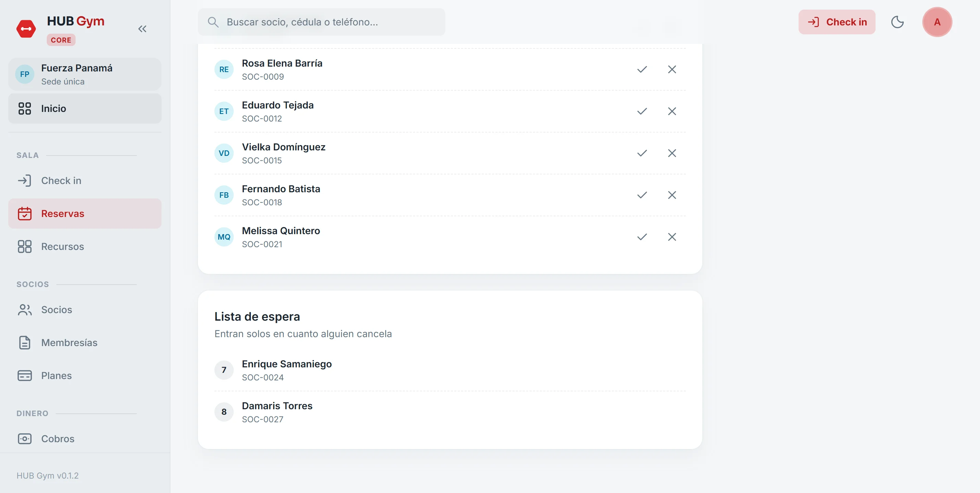Click the HUB Gym v0.1.2 version text
Viewport: 980px width, 493px height.
click(x=47, y=475)
